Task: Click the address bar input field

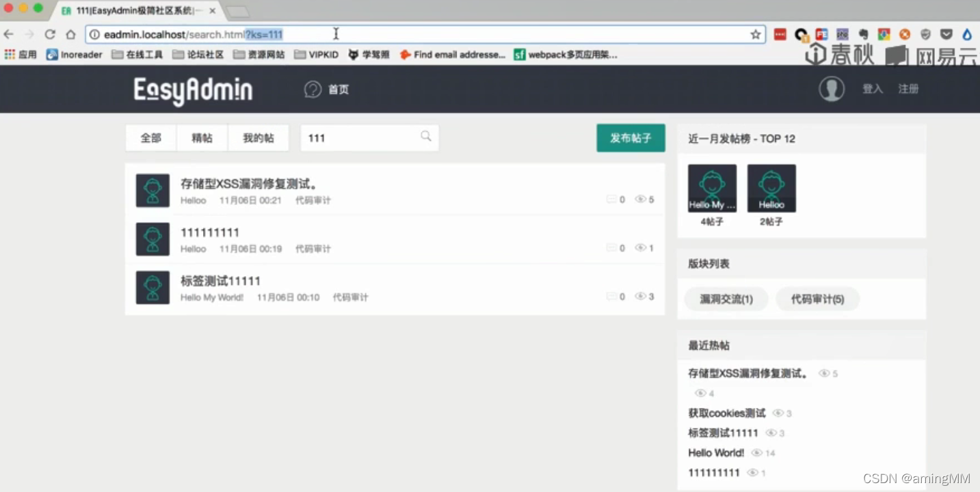Action: 410,34
